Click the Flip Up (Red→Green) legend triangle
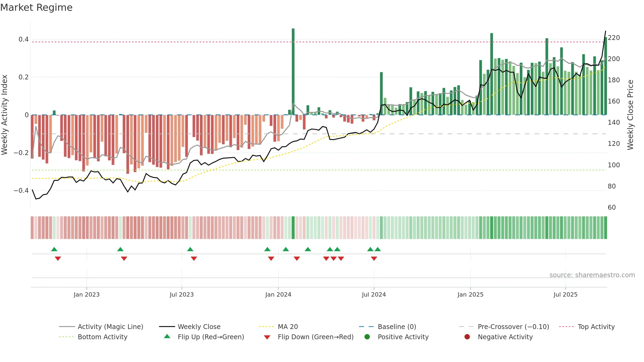Screen dimensions: 644x362 click(x=167, y=336)
